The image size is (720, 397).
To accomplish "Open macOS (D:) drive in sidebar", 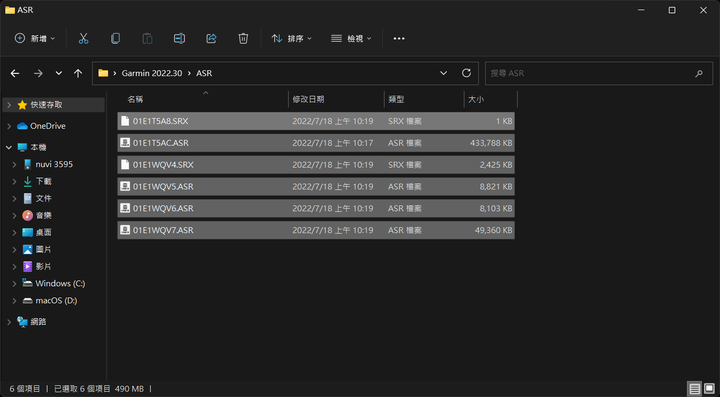I will (56, 301).
